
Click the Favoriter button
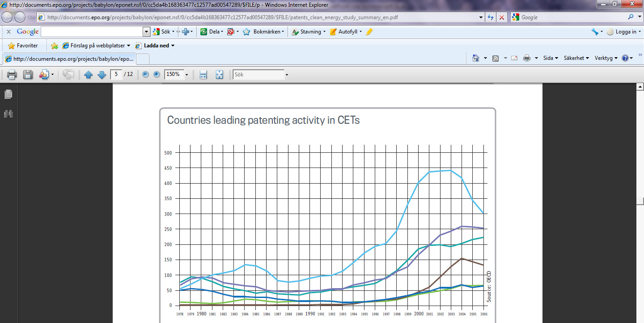[x=23, y=46]
